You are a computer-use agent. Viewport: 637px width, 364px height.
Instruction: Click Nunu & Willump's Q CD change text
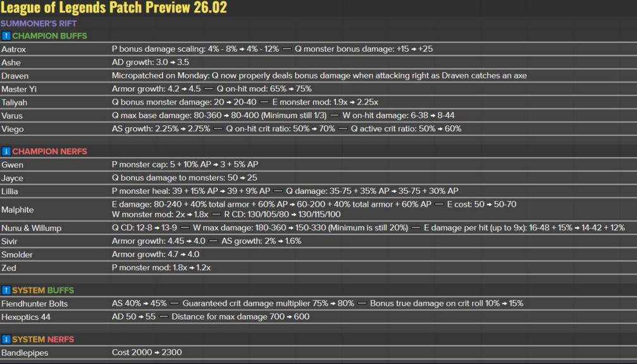point(144,227)
